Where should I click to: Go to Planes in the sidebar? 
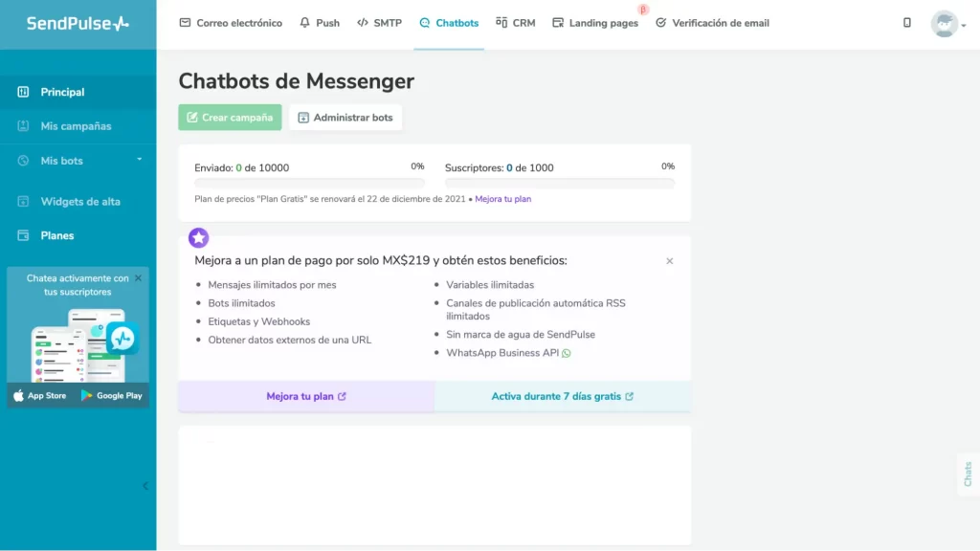(x=78, y=235)
